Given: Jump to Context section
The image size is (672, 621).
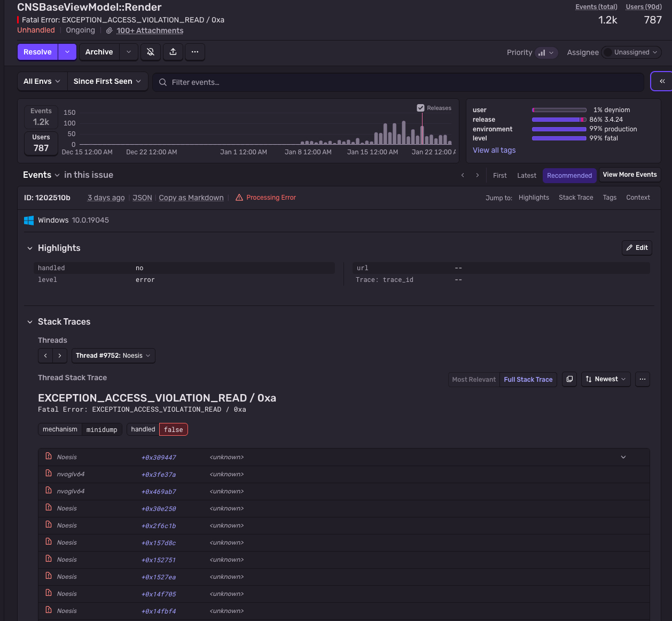Looking at the screenshot, I should pos(638,198).
